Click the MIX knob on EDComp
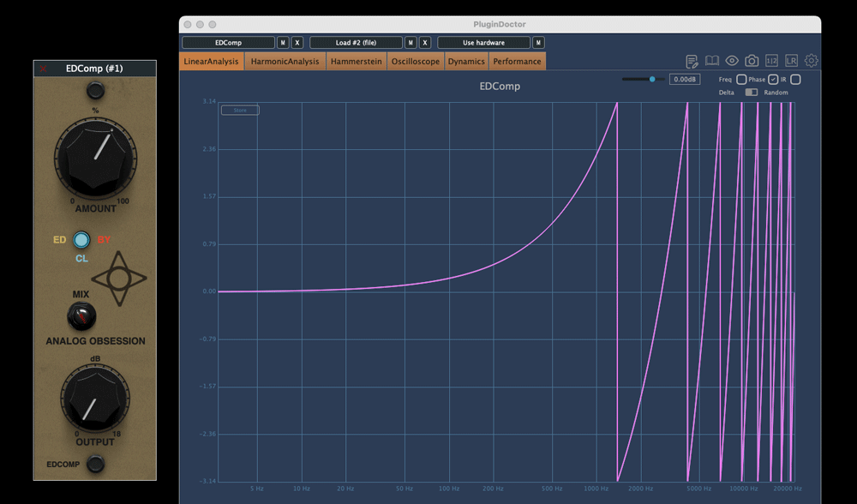Image resolution: width=857 pixels, height=504 pixels. pyautogui.click(x=81, y=316)
